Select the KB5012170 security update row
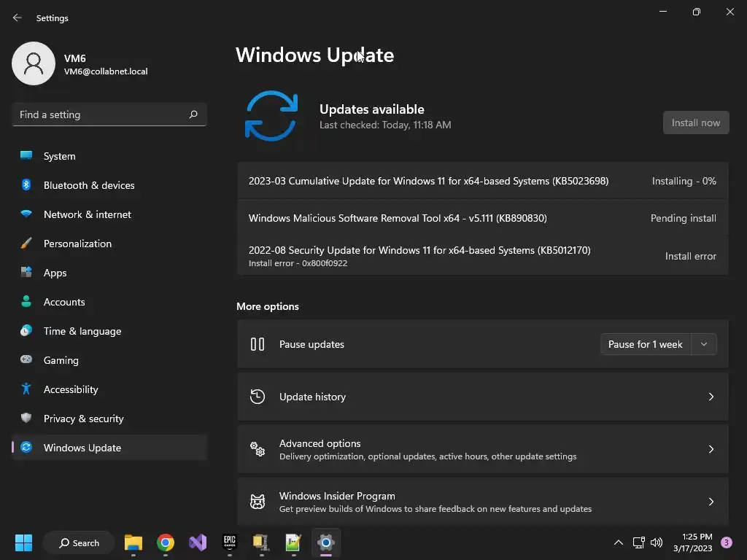Viewport: 747px width, 560px height. pyautogui.click(x=483, y=256)
